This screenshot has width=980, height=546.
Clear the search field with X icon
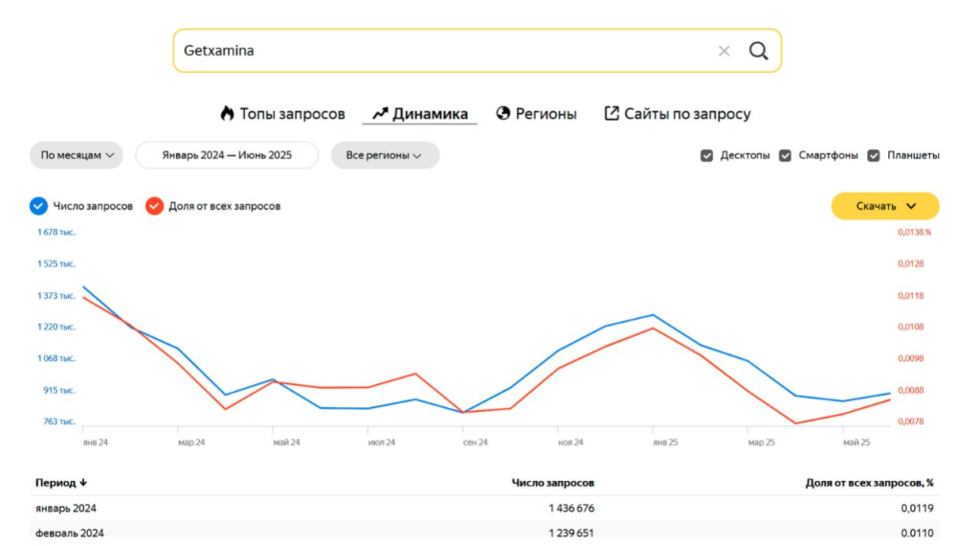724,51
